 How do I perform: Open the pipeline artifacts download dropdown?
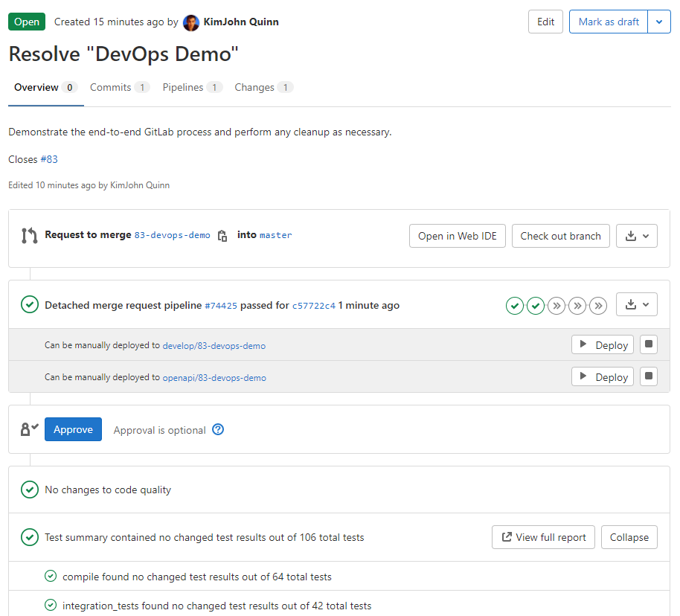(x=637, y=304)
